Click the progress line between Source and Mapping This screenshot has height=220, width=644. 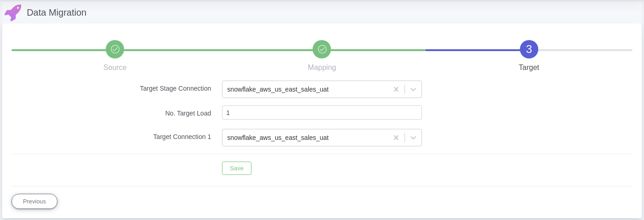tap(218, 50)
